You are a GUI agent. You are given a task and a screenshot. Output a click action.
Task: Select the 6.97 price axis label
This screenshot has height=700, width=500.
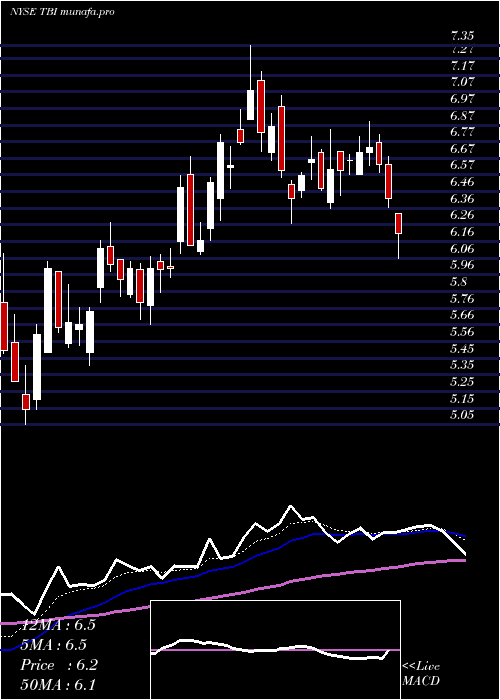(462, 99)
